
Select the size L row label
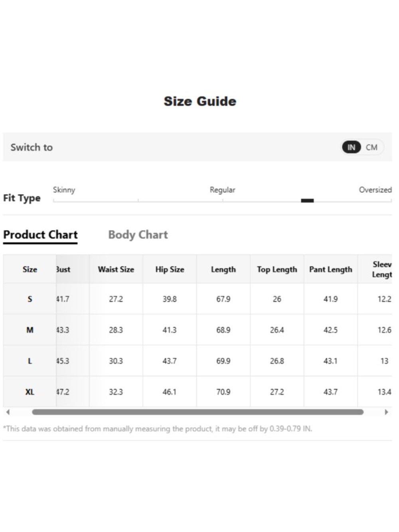tap(30, 361)
